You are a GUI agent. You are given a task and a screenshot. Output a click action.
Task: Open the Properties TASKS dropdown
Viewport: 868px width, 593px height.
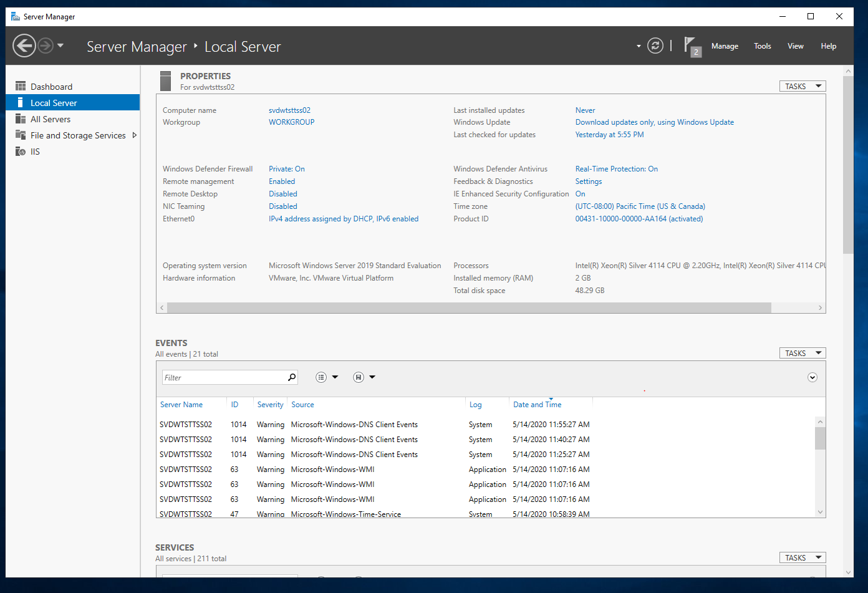click(x=803, y=86)
